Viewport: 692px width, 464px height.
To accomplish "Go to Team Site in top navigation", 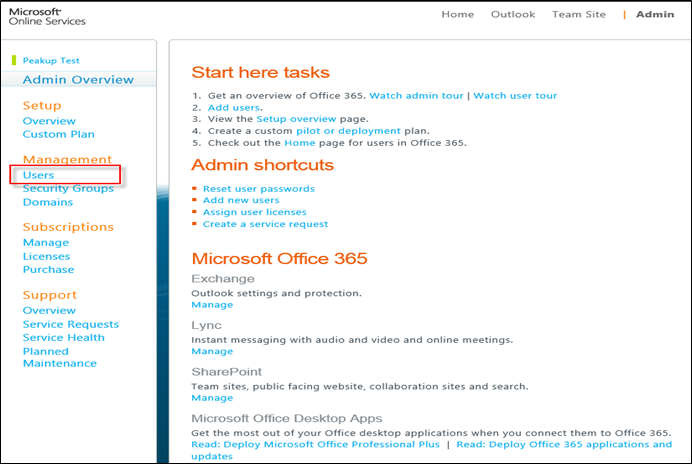I will (x=579, y=15).
